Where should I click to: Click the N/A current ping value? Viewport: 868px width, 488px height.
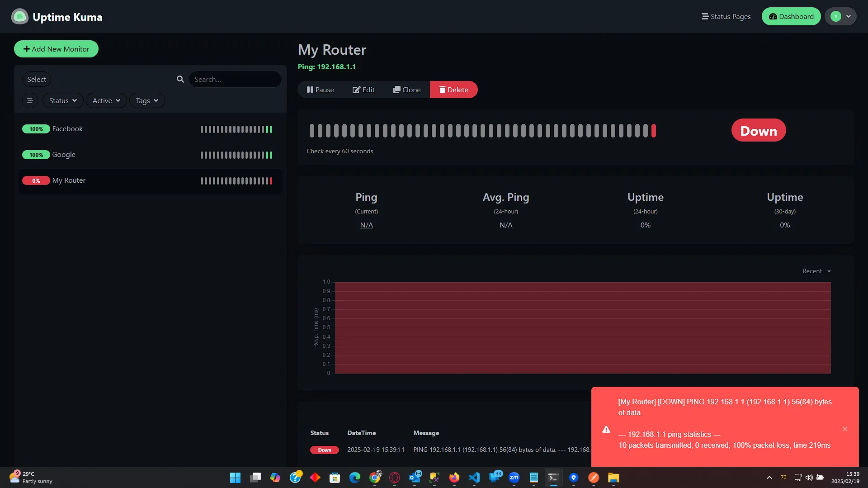(x=366, y=225)
